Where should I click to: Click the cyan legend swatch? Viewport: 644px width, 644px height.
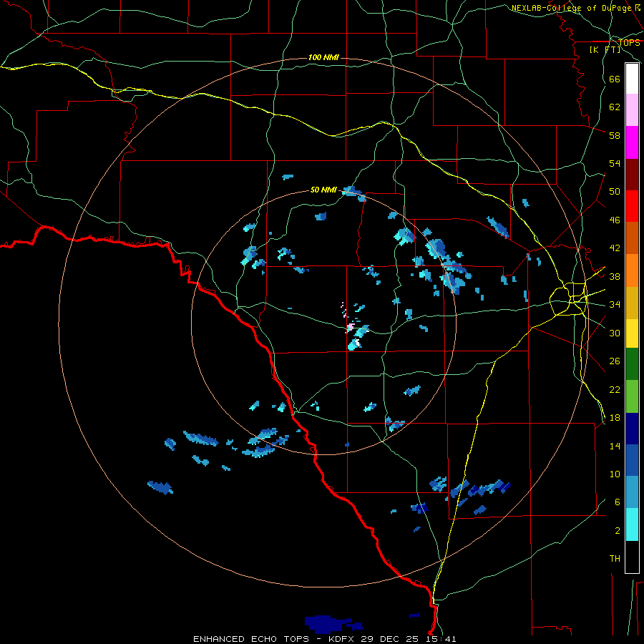632,524
